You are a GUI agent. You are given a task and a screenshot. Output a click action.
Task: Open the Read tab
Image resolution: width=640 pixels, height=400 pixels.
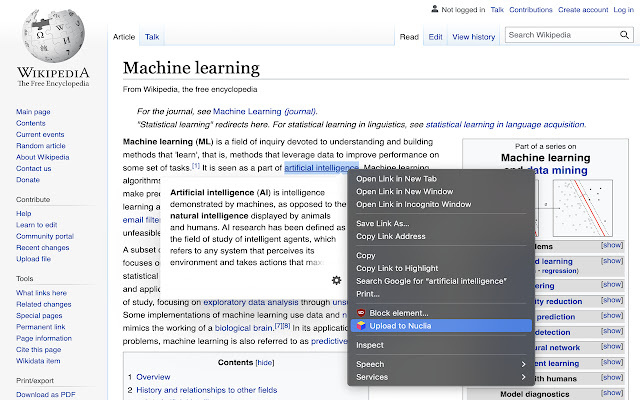pos(409,37)
